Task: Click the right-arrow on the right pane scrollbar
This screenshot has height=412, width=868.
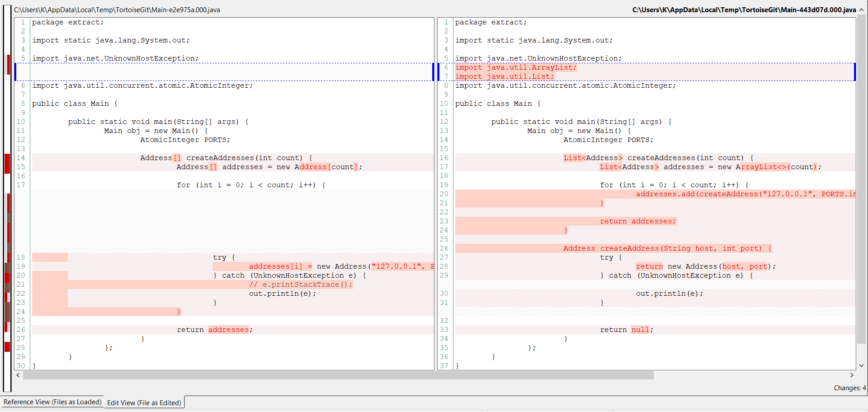Action: pos(852,375)
